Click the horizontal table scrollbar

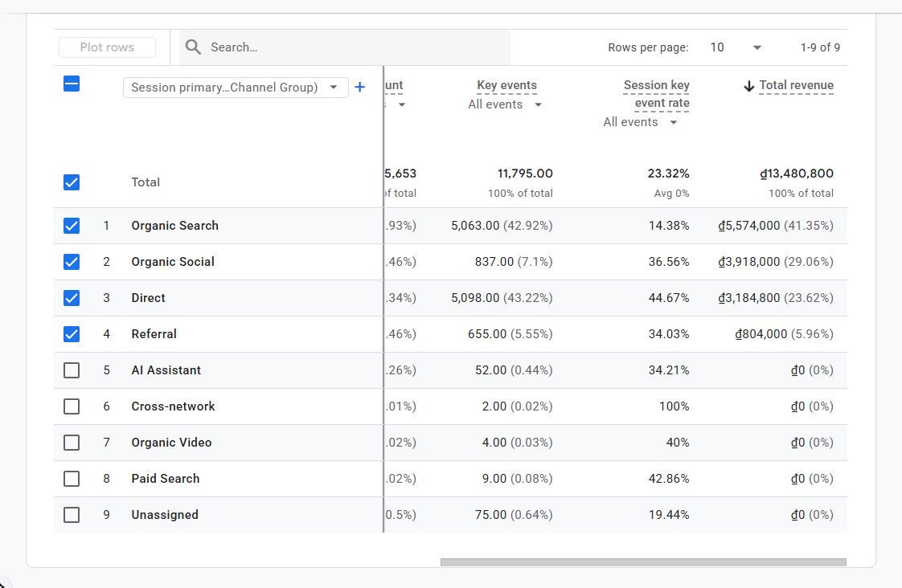[643, 562]
